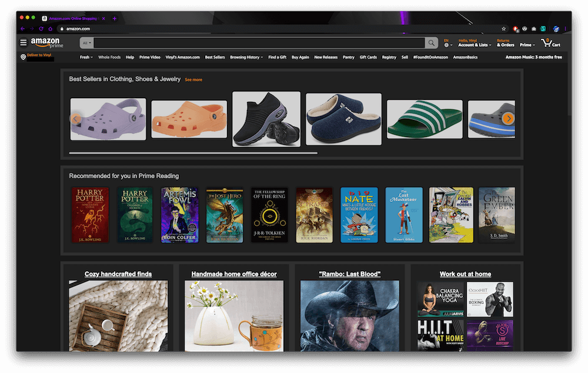This screenshot has height=373, width=588.
Task: Select the navy slipper thumbnail
Action: click(x=343, y=119)
